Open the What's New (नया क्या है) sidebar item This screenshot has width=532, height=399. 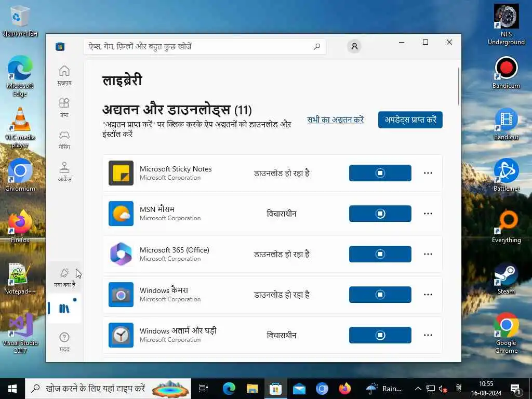pos(64,277)
